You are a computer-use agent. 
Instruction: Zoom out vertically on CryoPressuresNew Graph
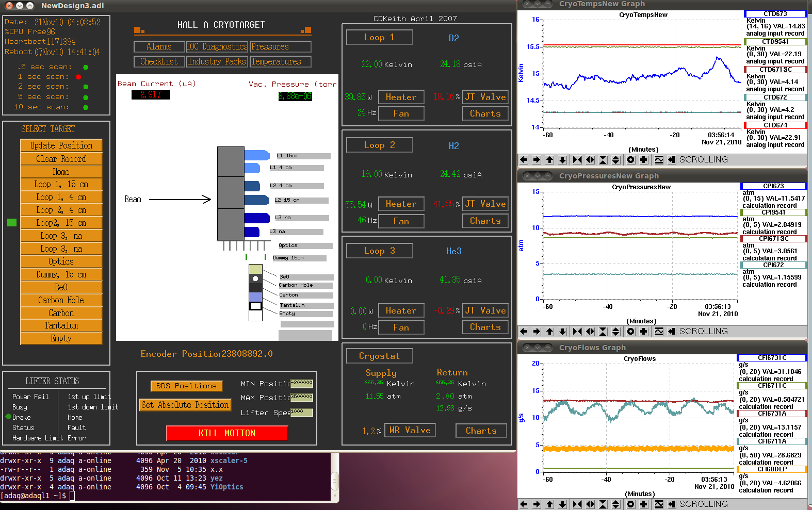(x=616, y=332)
